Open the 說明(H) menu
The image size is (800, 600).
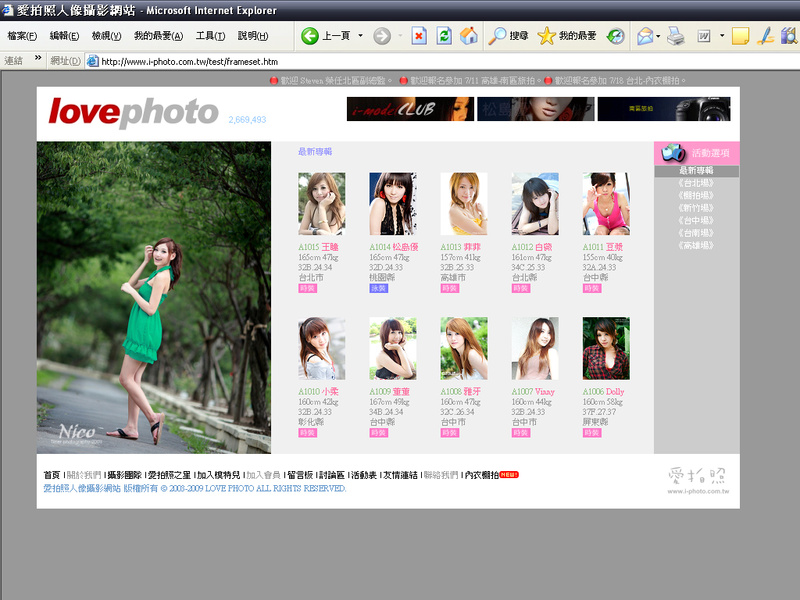click(x=253, y=36)
